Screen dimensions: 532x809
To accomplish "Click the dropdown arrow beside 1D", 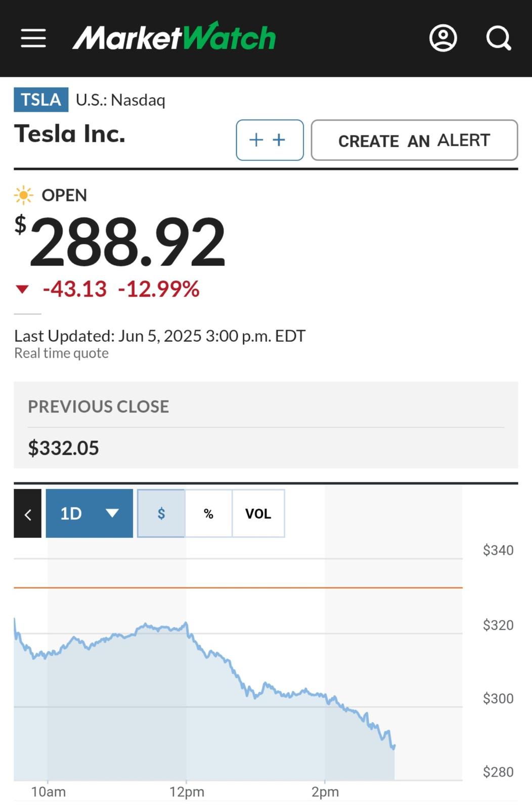I will (x=112, y=513).
